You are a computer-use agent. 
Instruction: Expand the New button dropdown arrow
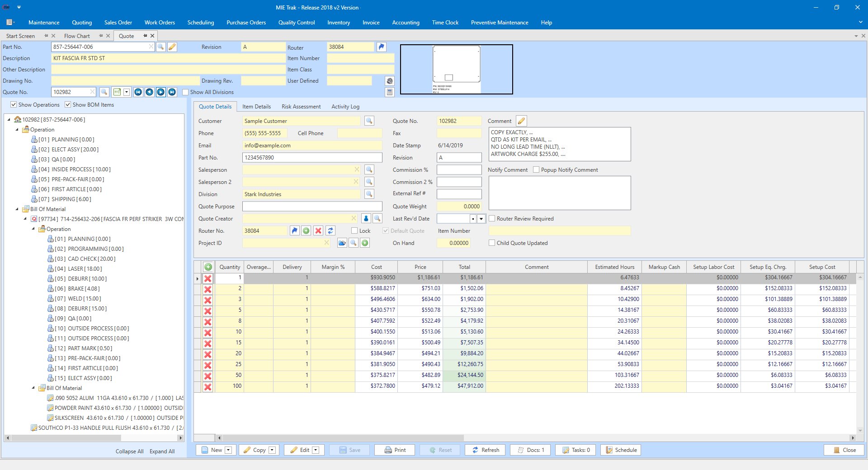[228, 450]
